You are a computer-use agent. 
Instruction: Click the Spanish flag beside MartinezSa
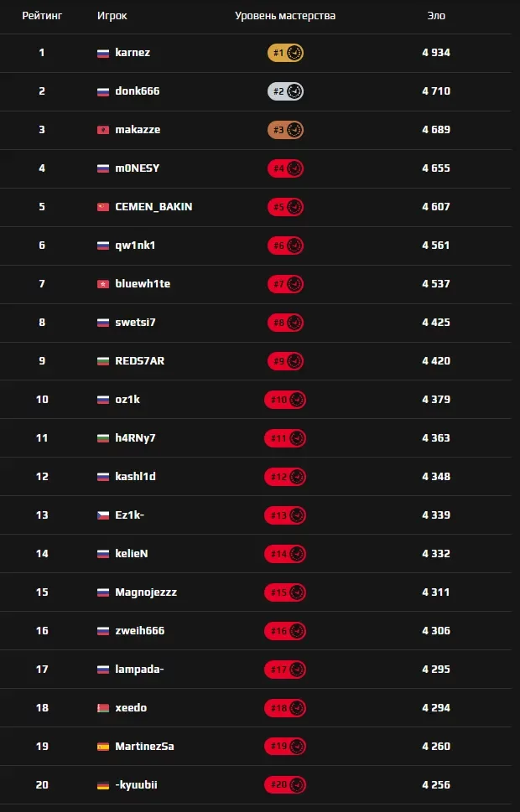103,747
